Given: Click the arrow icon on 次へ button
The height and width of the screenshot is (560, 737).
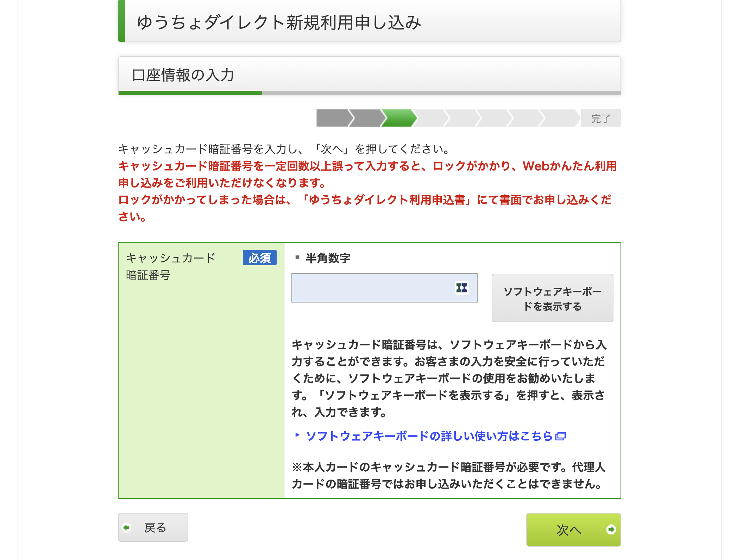Looking at the screenshot, I should [x=611, y=529].
